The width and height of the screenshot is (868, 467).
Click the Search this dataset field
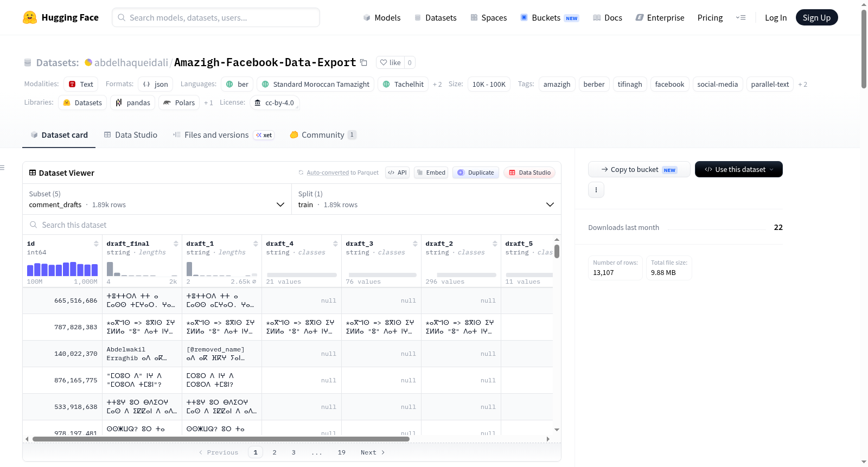(x=292, y=225)
